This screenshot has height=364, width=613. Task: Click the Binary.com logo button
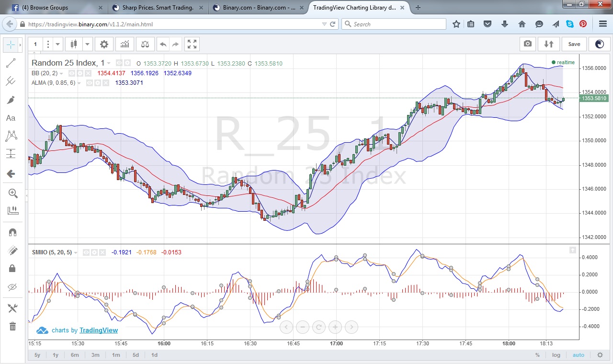click(x=600, y=44)
